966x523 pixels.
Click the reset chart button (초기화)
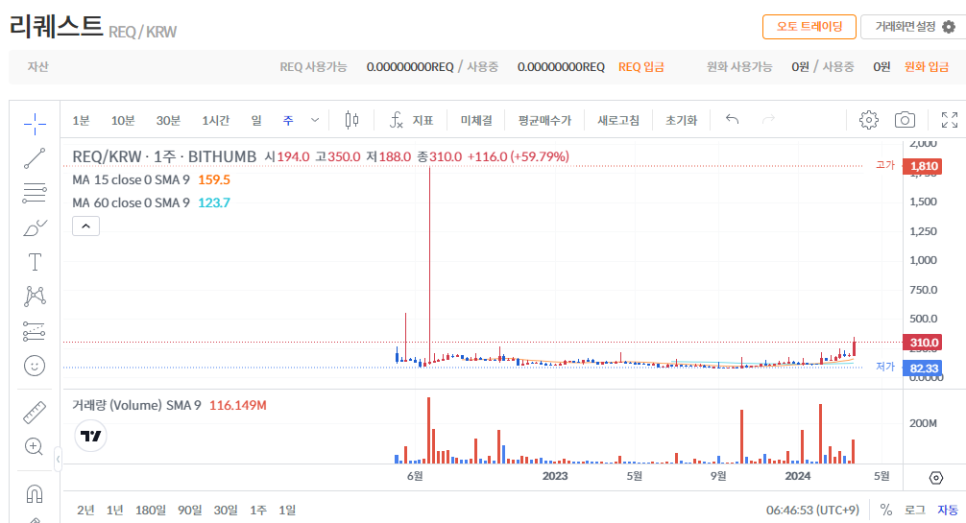(x=681, y=120)
